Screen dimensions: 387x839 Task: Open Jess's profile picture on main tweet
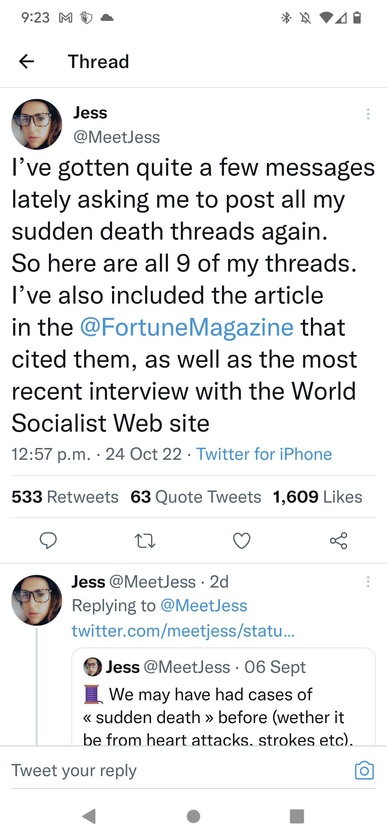[36, 124]
